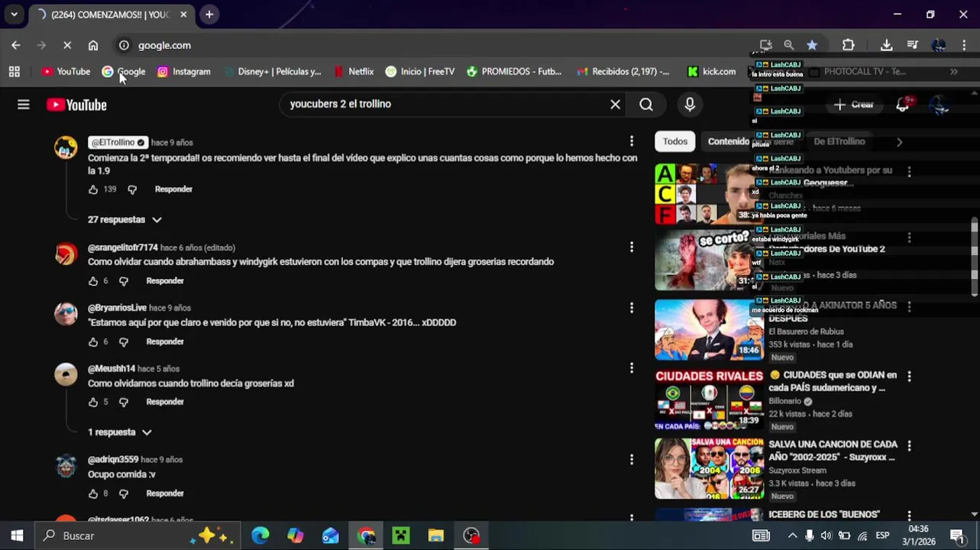
Task: Select the Contenido filter chip
Action: (x=729, y=141)
